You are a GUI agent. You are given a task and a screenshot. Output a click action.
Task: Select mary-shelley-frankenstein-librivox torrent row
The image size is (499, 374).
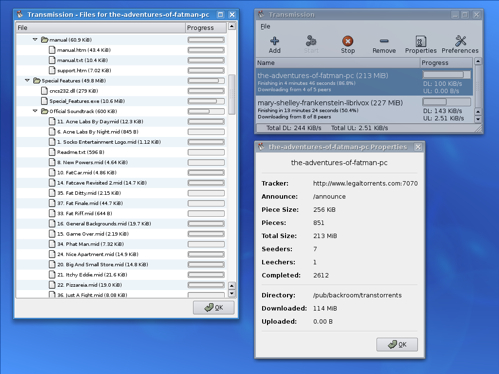click(364, 109)
